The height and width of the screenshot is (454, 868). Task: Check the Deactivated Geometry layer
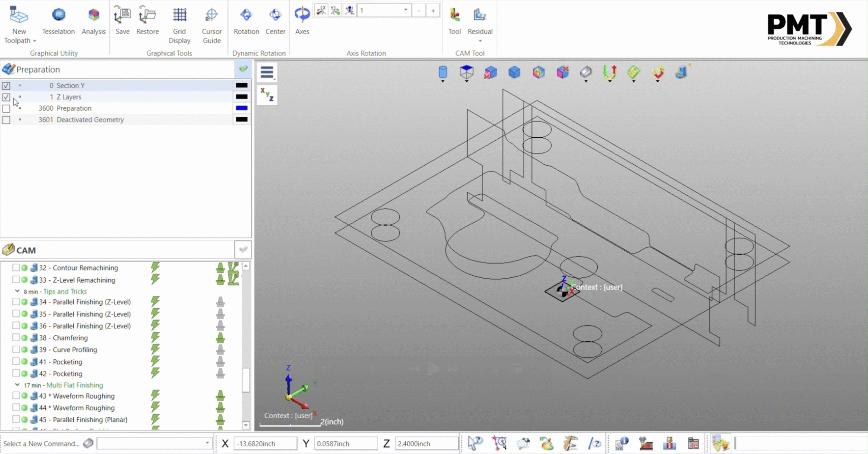tap(6, 120)
